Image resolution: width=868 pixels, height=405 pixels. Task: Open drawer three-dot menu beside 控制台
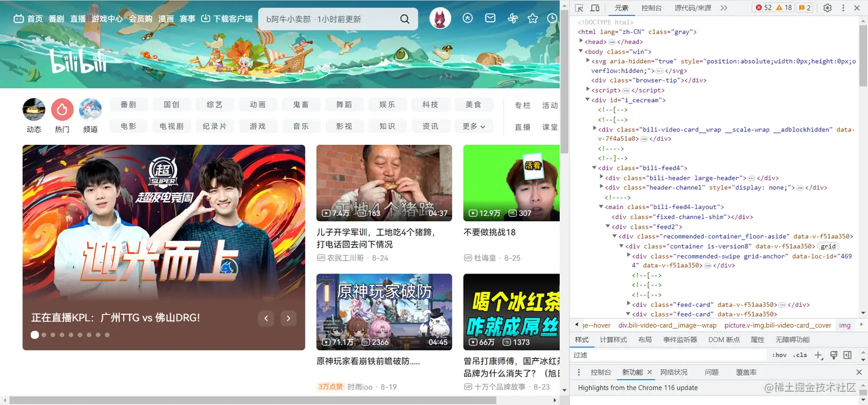pos(579,372)
